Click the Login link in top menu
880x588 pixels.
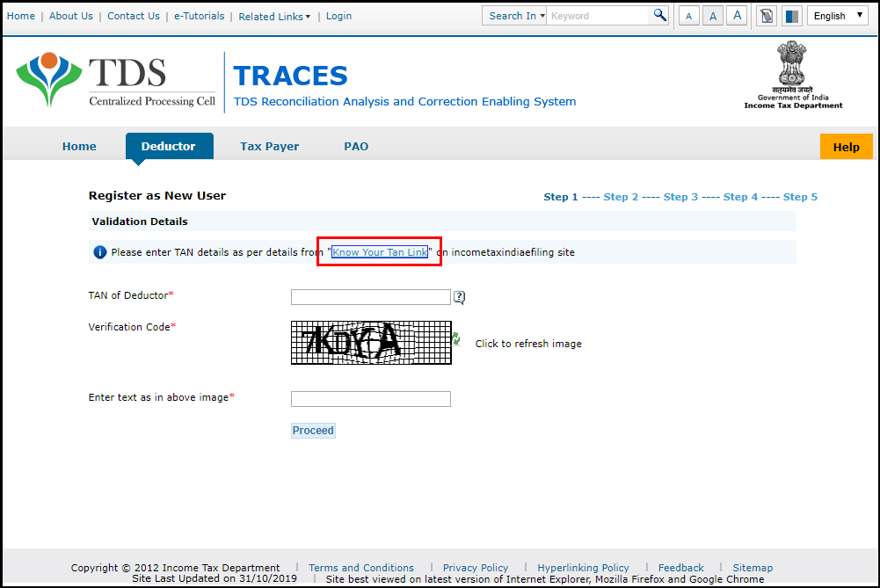(x=338, y=16)
